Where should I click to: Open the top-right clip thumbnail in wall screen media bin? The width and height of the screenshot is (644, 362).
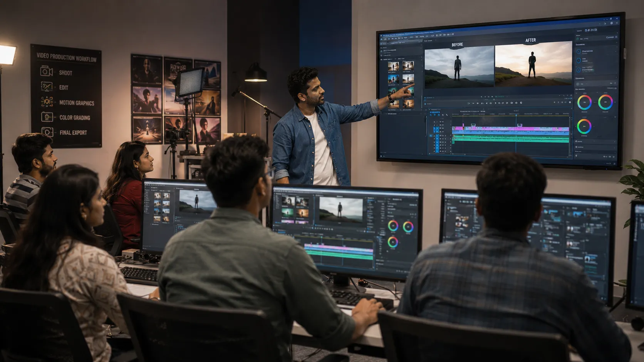(x=408, y=66)
